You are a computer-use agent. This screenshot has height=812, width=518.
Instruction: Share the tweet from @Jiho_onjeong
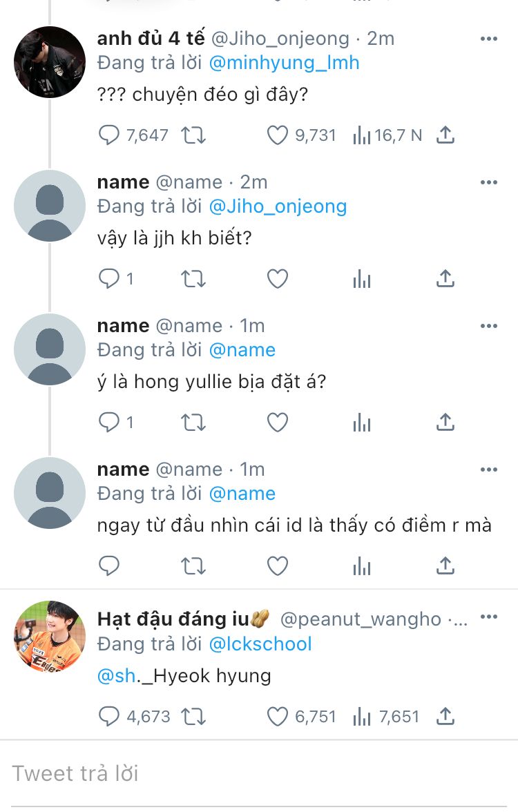pyautogui.click(x=445, y=135)
